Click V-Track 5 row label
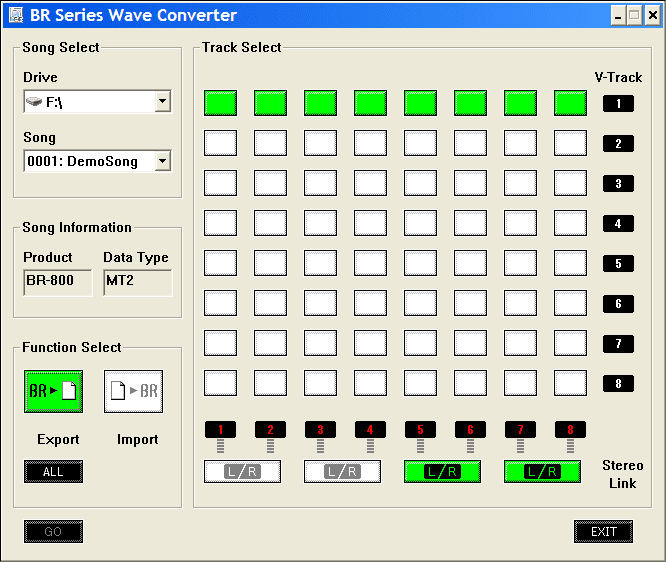The width and height of the screenshot is (666, 562). [618, 263]
